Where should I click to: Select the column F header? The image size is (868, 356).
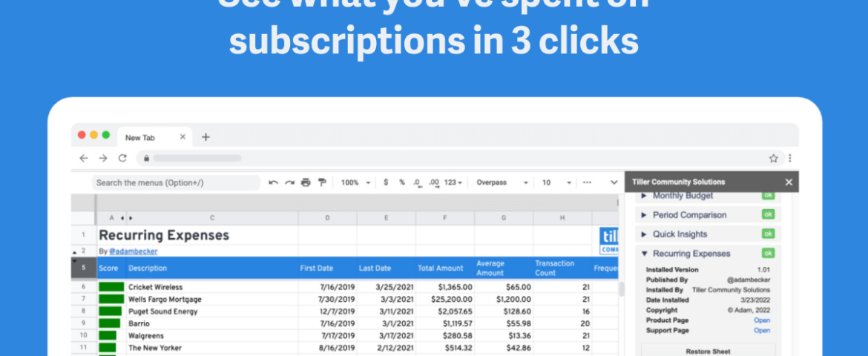pos(445,218)
